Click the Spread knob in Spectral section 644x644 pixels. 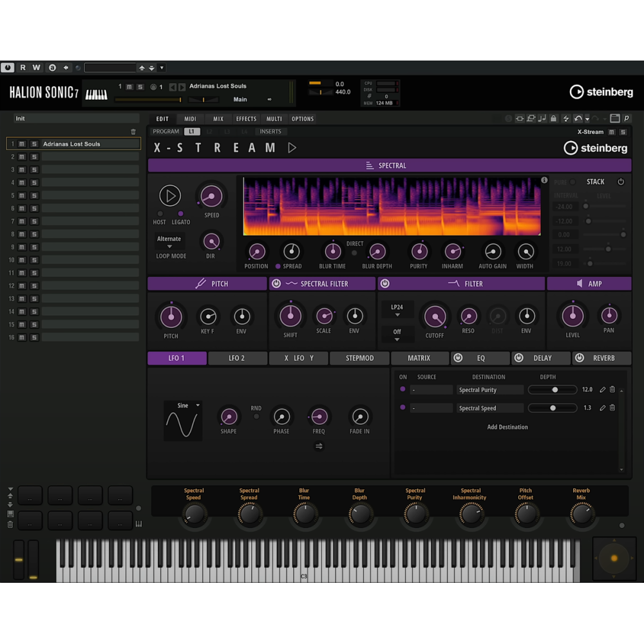pyautogui.click(x=291, y=252)
